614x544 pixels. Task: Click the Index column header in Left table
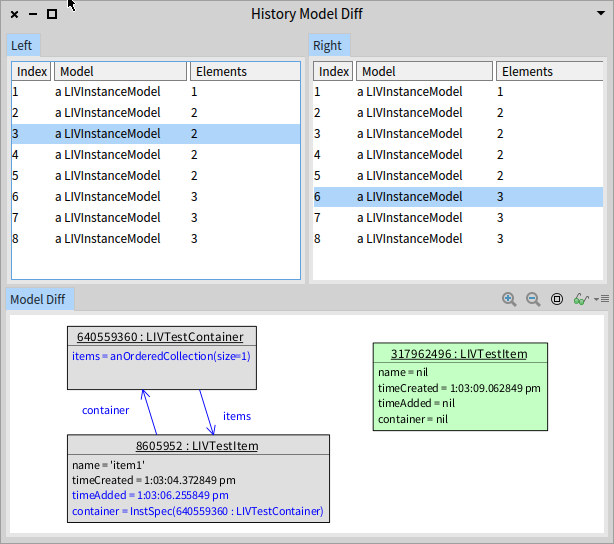(32, 71)
